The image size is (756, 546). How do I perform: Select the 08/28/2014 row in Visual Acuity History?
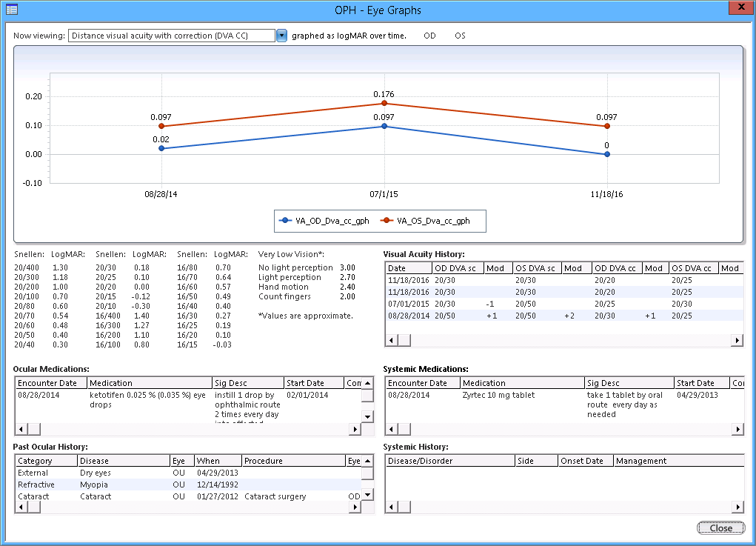[x=564, y=316]
